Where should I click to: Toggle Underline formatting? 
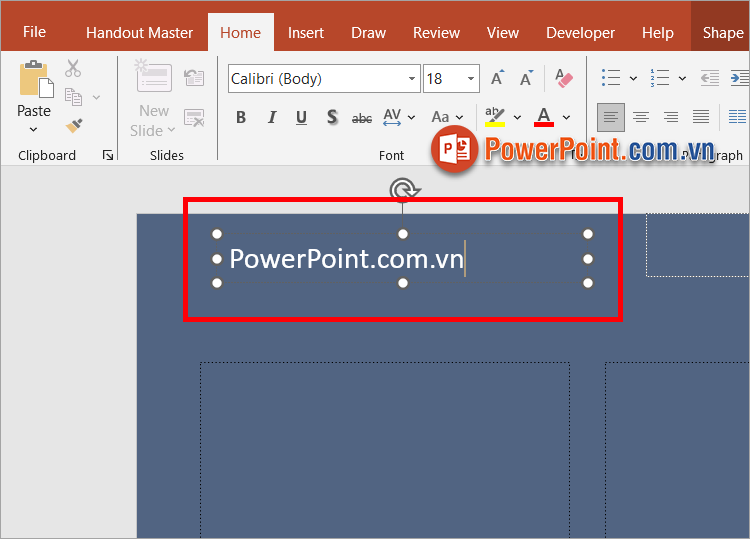coord(301,117)
